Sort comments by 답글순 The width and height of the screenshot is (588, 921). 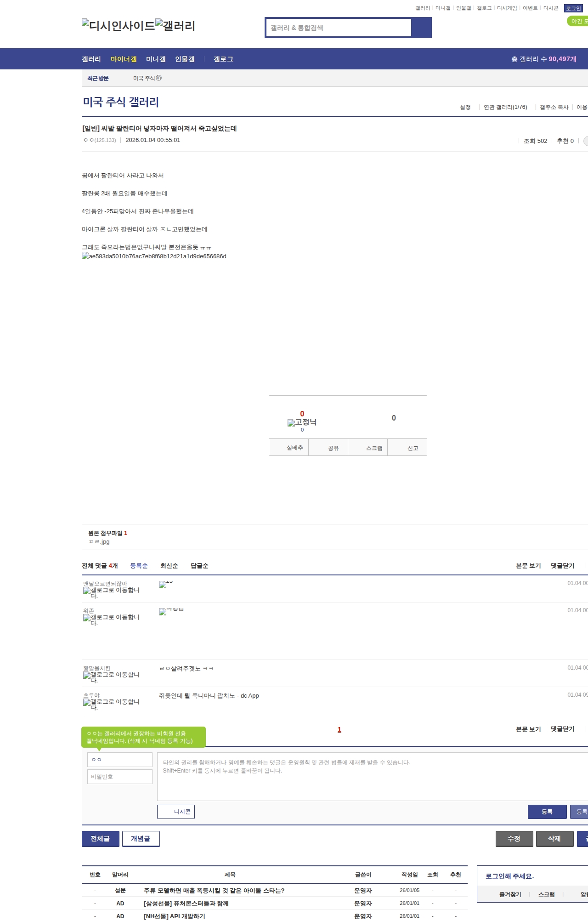pyautogui.click(x=199, y=566)
